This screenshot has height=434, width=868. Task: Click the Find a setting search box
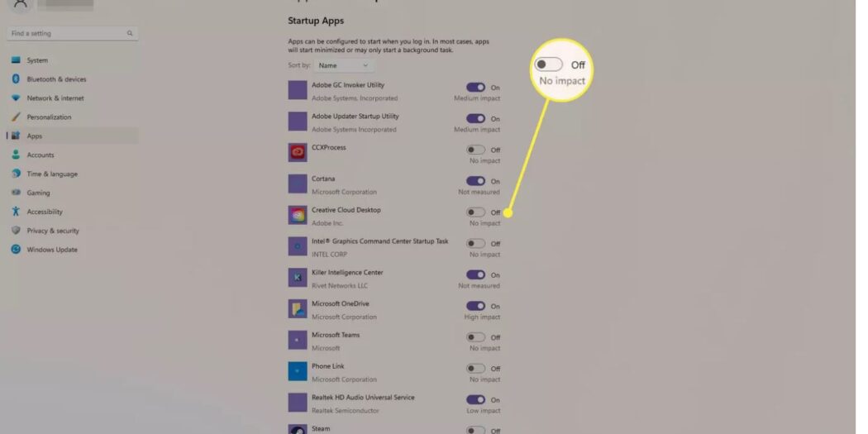(73, 33)
